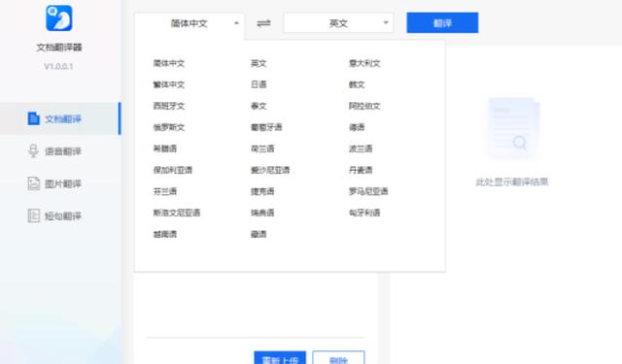Select the 爱沙尼亚语 option
The height and width of the screenshot is (364, 622).
(x=270, y=170)
